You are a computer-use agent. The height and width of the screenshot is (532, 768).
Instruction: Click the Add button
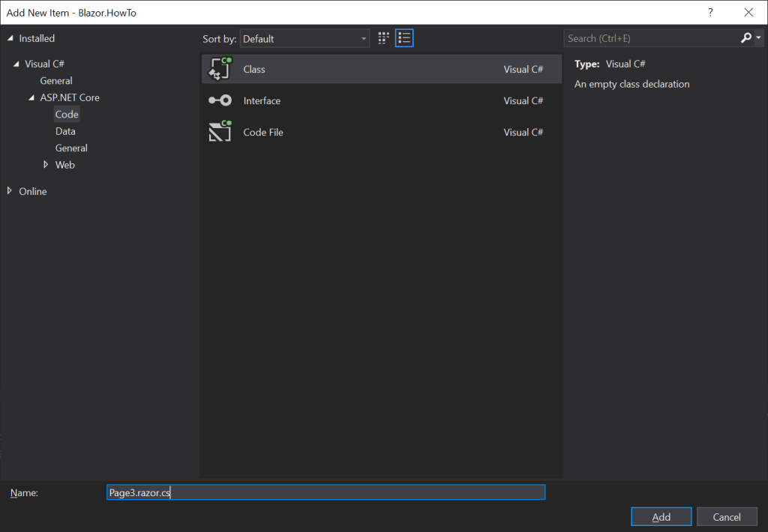tap(661, 517)
